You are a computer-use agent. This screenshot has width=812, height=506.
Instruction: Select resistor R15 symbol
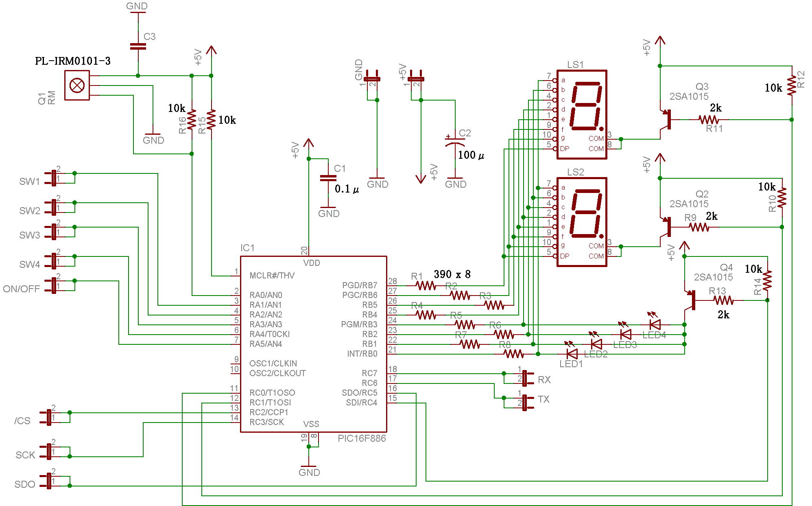click(211, 119)
